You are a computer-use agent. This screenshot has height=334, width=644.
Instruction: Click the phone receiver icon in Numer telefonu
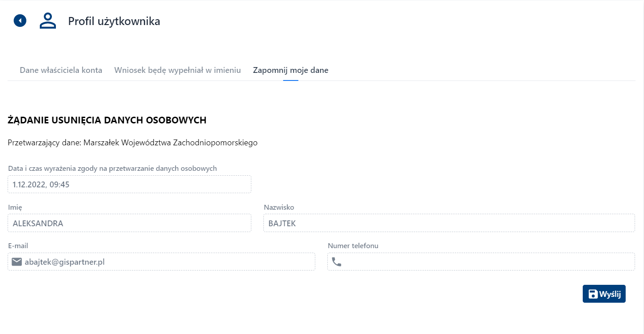pyautogui.click(x=337, y=262)
